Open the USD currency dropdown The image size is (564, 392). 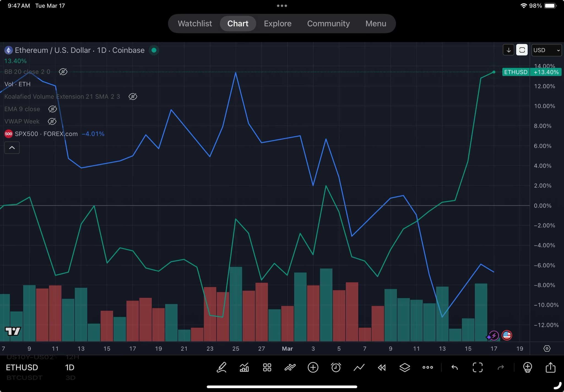pyautogui.click(x=546, y=50)
